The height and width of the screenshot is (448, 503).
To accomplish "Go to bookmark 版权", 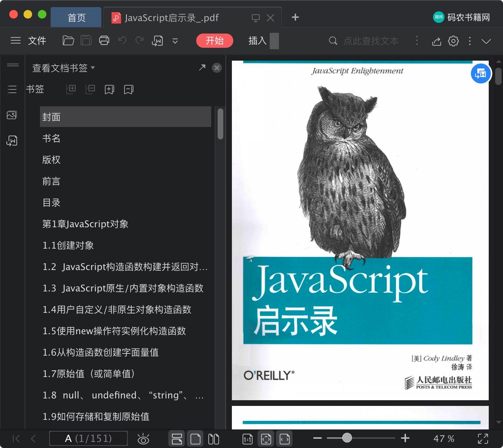I will pyautogui.click(x=51, y=160).
